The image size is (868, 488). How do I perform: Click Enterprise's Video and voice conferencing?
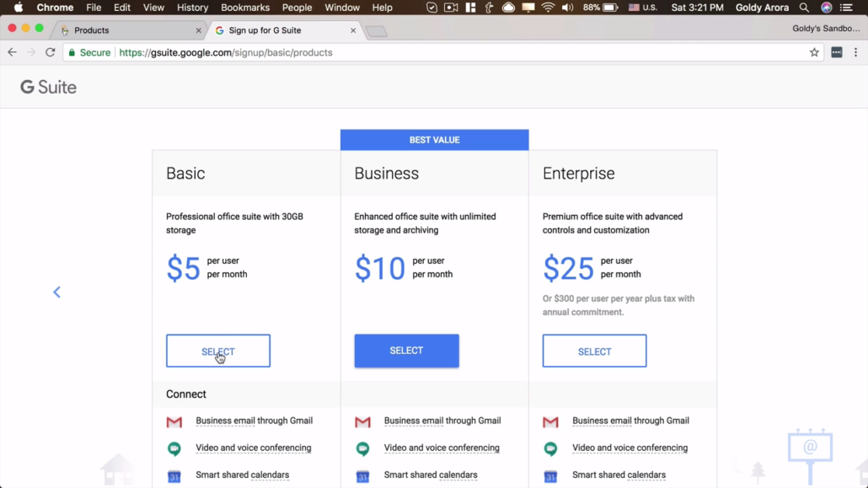pos(630,448)
